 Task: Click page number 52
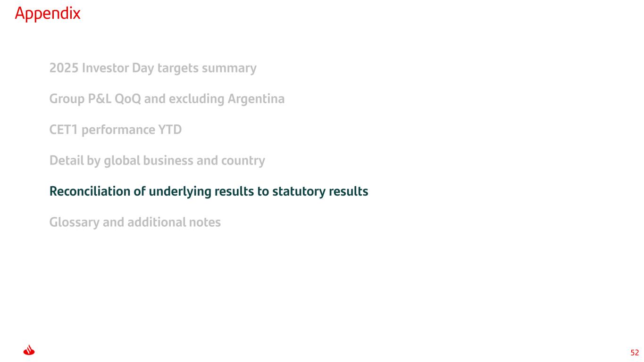[635, 353]
